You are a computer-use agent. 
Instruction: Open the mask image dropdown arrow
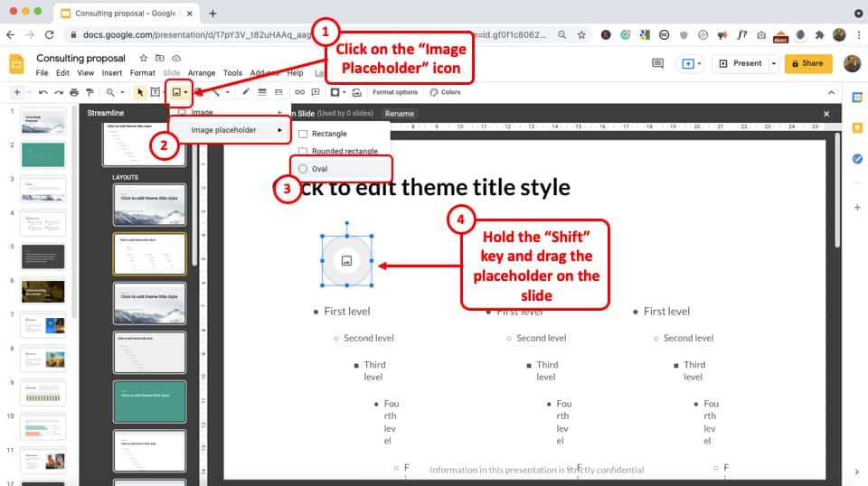[x=344, y=92]
